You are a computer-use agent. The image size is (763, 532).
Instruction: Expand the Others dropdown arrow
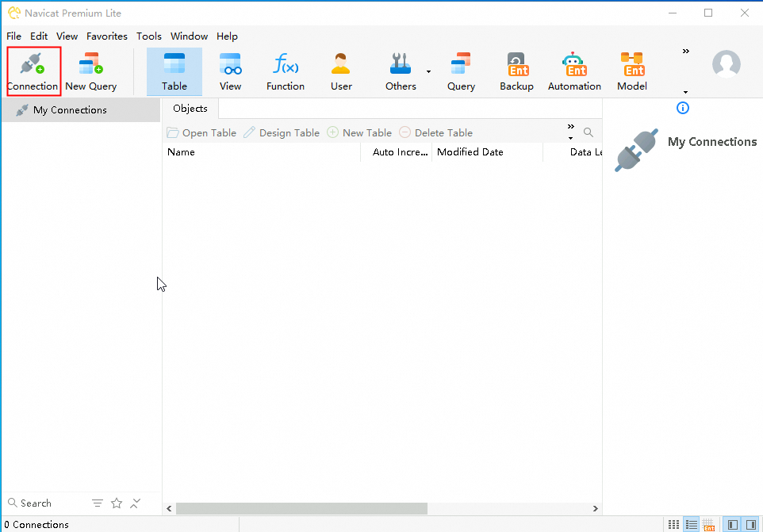[x=429, y=71]
